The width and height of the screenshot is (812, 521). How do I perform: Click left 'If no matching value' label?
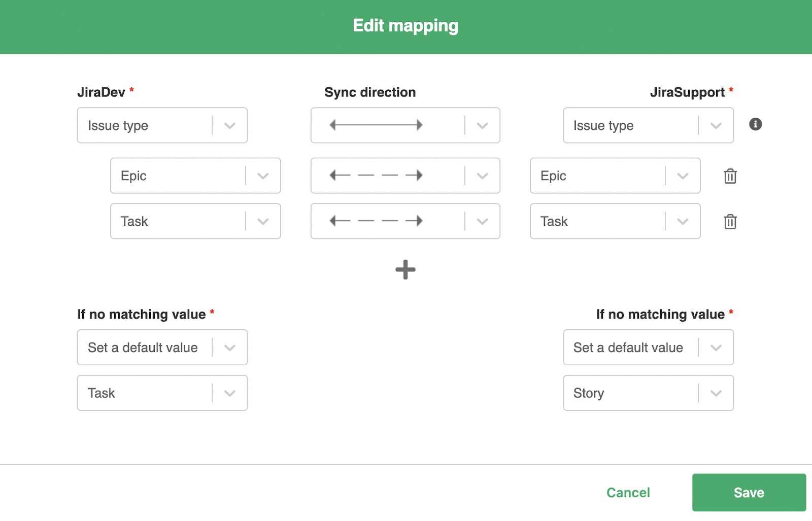[142, 315]
